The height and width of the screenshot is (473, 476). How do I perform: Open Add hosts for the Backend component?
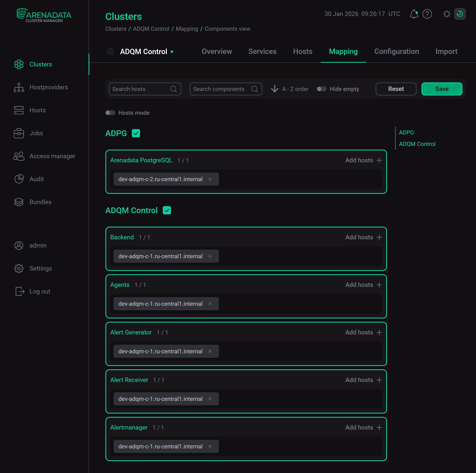pos(364,237)
